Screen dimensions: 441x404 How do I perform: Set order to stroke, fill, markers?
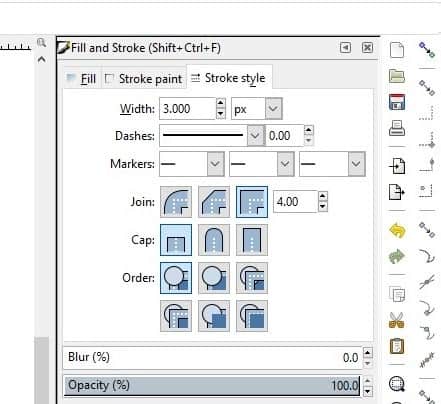pos(214,278)
